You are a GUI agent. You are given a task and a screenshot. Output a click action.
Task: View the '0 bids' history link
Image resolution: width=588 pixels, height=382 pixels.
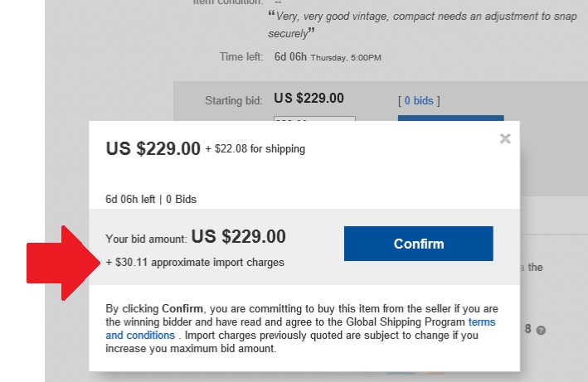tap(419, 101)
